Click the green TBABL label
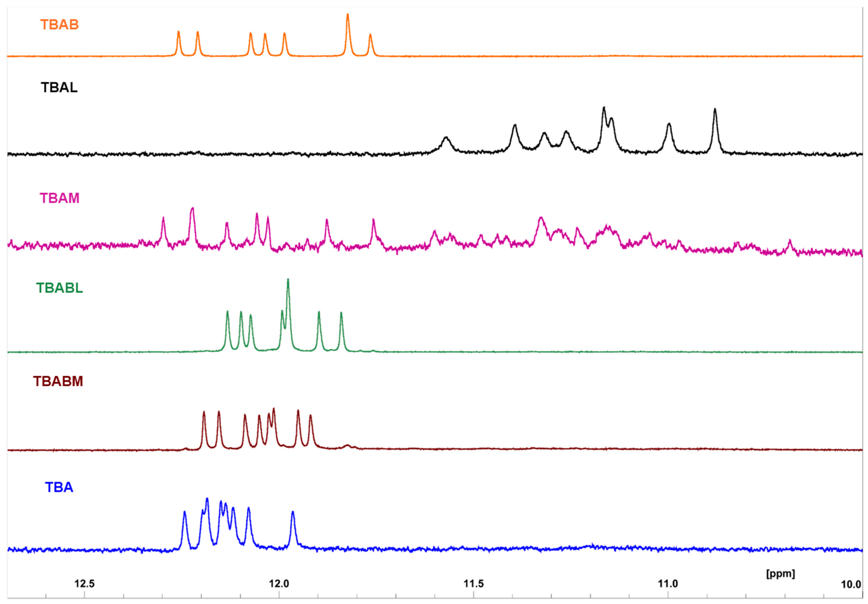This screenshot has height=604, width=868. pos(59,288)
